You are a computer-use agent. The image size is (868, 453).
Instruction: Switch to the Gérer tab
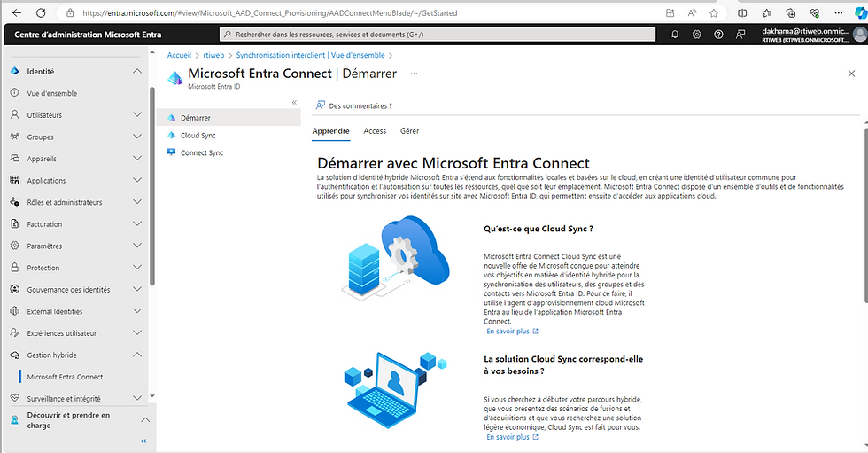[409, 131]
